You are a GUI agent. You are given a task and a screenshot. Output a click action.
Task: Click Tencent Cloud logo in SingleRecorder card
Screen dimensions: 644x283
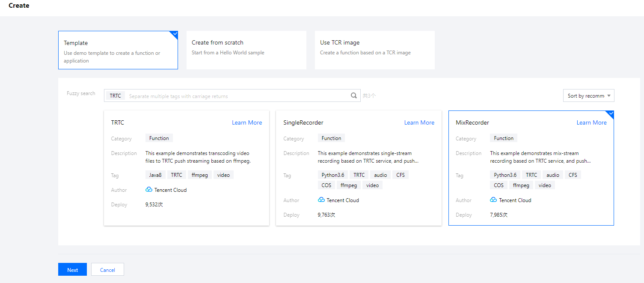[x=321, y=200]
